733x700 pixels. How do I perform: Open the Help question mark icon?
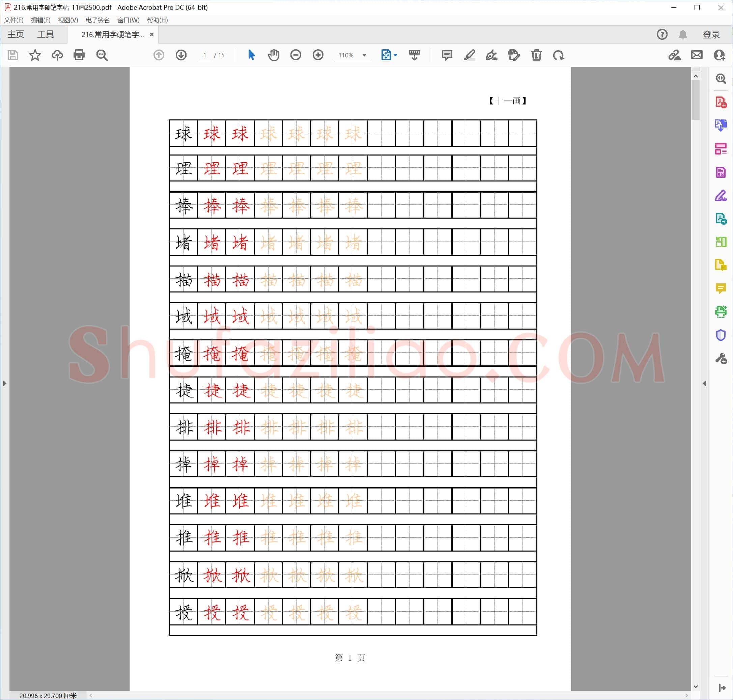[x=662, y=34]
